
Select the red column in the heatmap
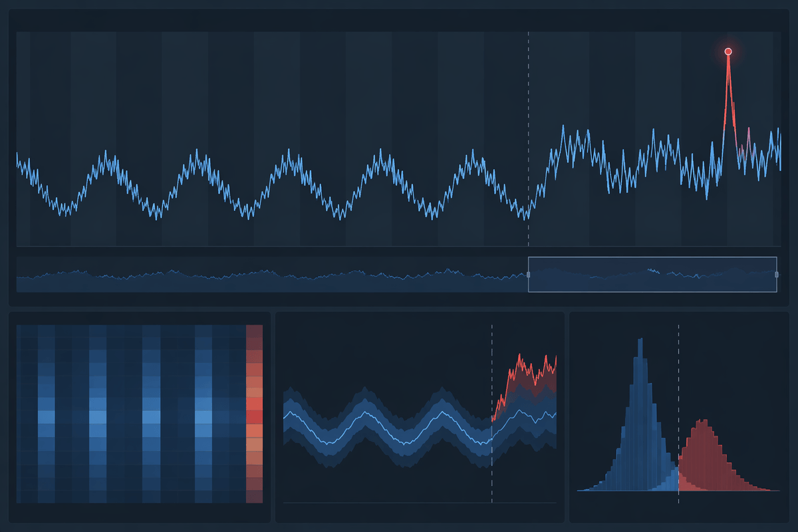tap(255, 414)
